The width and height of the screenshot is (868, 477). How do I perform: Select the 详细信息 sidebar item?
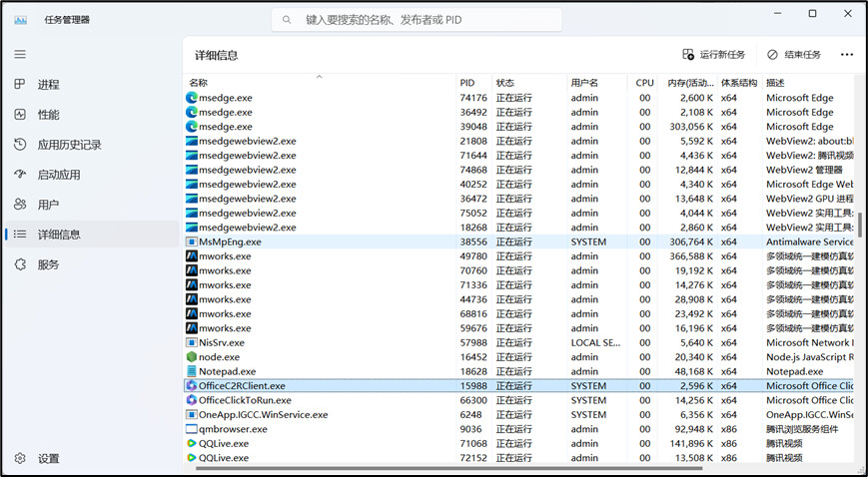(91, 235)
